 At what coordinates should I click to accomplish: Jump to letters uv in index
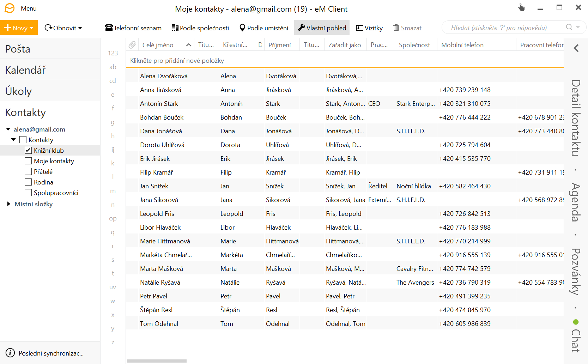click(x=113, y=287)
